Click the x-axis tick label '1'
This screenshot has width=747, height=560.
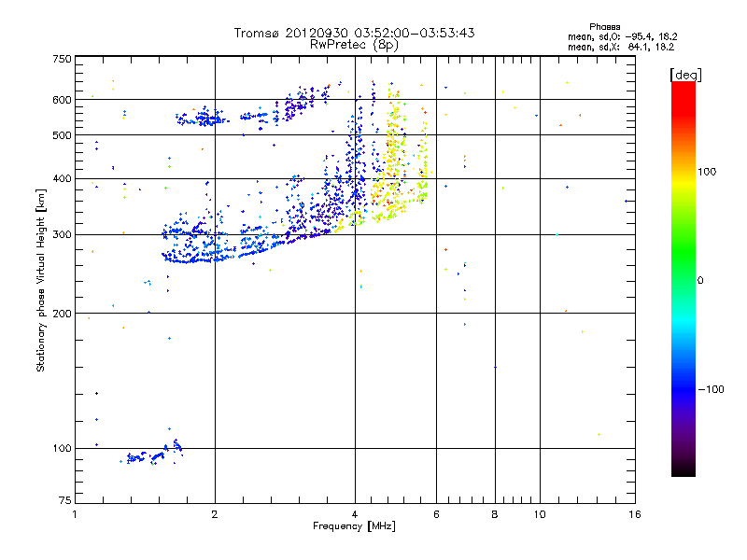pyautogui.click(x=75, y=514)
